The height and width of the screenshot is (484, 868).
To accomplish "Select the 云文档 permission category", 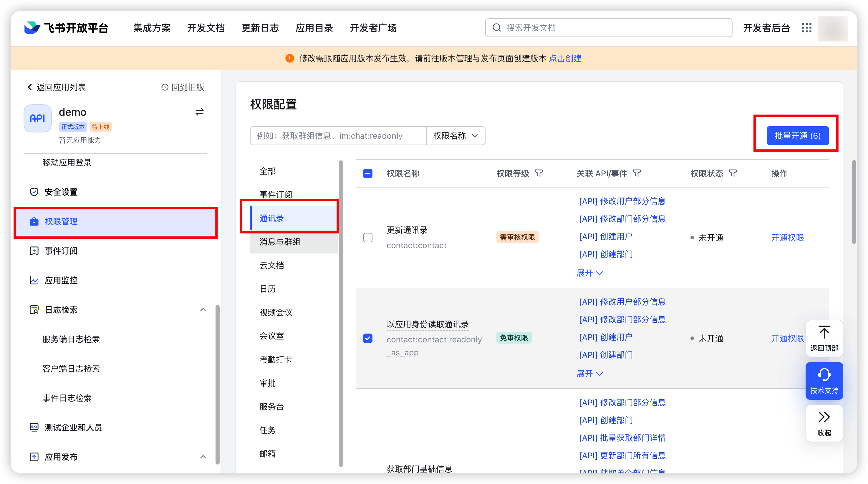I will click(x=294, y=265).
